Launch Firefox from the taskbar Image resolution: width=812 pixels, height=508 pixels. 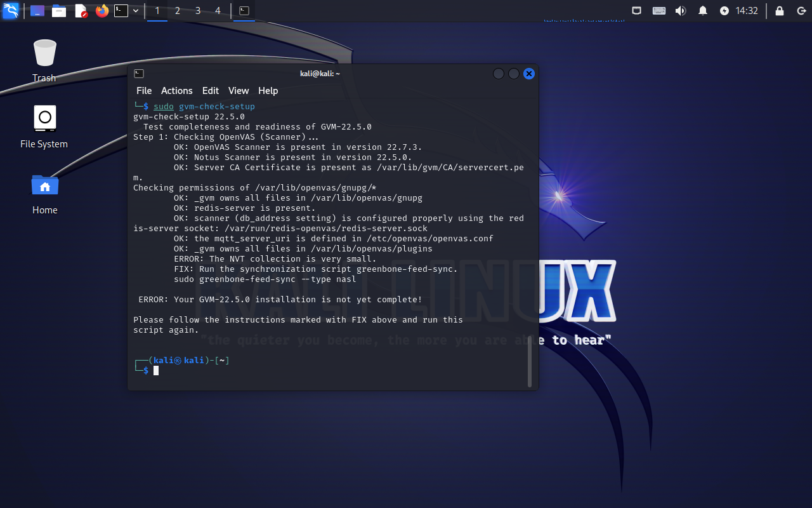[x=101, y=10]
